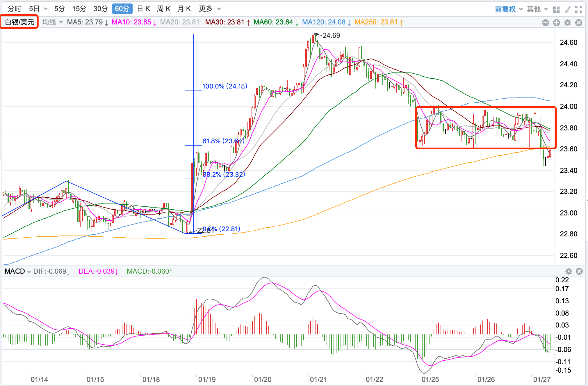Click the MA60: 23.84 indicator value

276,22
